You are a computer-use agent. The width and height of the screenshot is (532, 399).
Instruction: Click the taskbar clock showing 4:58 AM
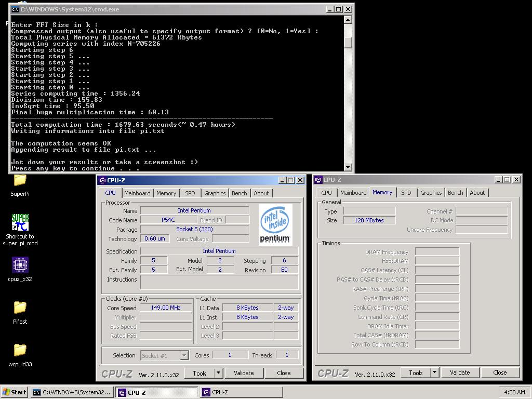(514, 392)
